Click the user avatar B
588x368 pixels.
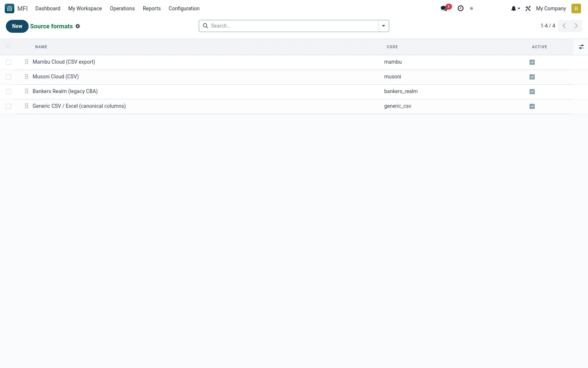point(576,8)
